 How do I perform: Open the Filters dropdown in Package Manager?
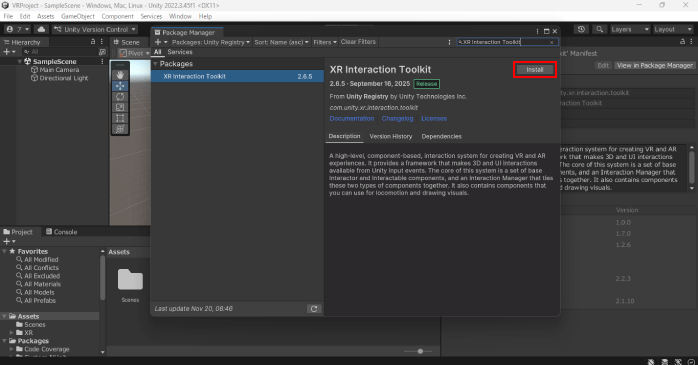pyautogui.click(x=325, y=42)
